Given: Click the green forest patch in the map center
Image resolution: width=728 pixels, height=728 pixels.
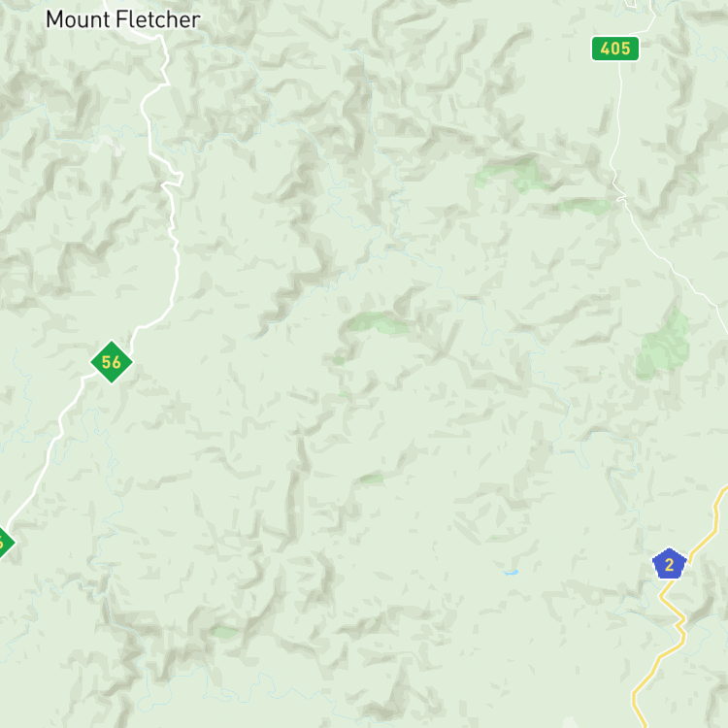Looking at the screenshot, I should (x=377, y=322).
